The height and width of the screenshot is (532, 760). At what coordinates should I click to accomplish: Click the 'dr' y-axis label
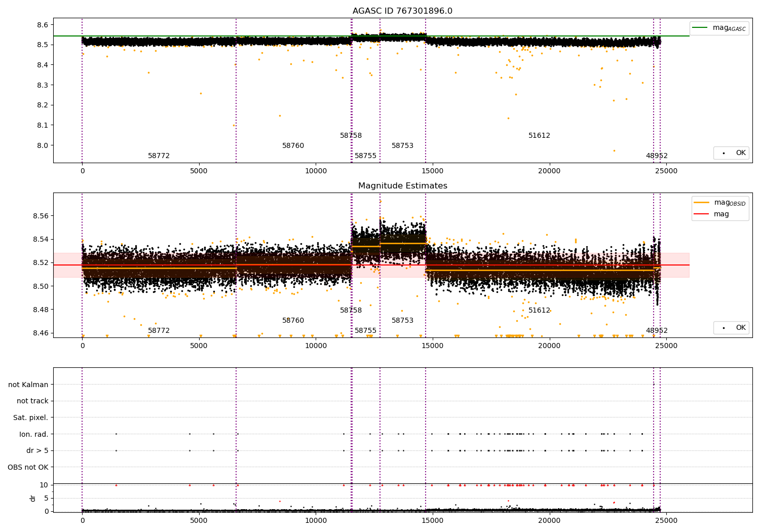click(x=33, y=498)
